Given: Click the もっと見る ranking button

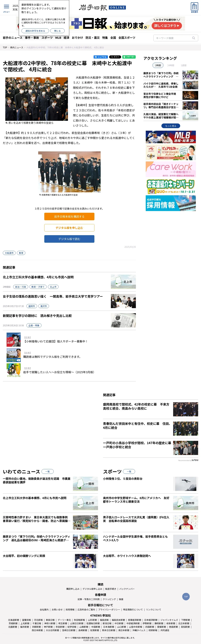Looking at the screenshot, I should (171, 126).
